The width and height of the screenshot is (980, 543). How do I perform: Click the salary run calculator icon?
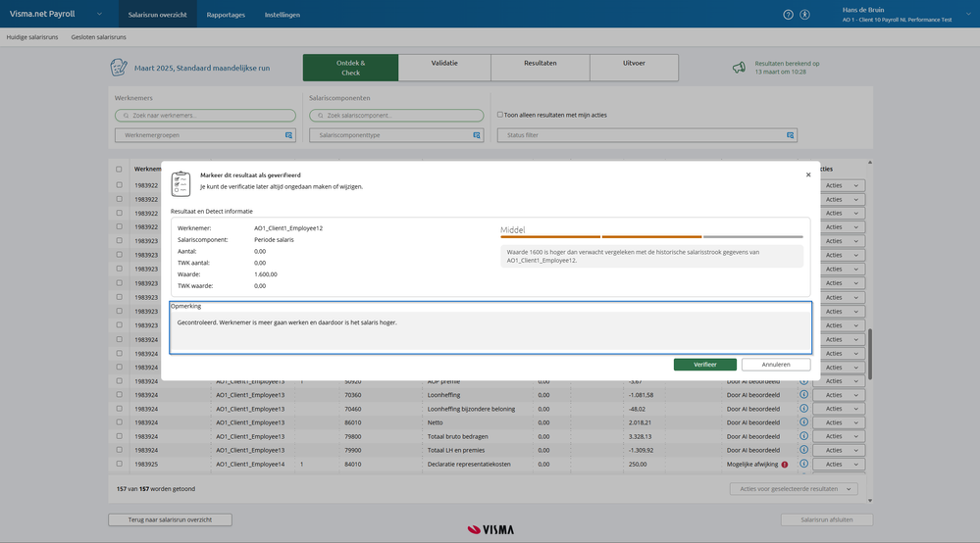(119, 68)
